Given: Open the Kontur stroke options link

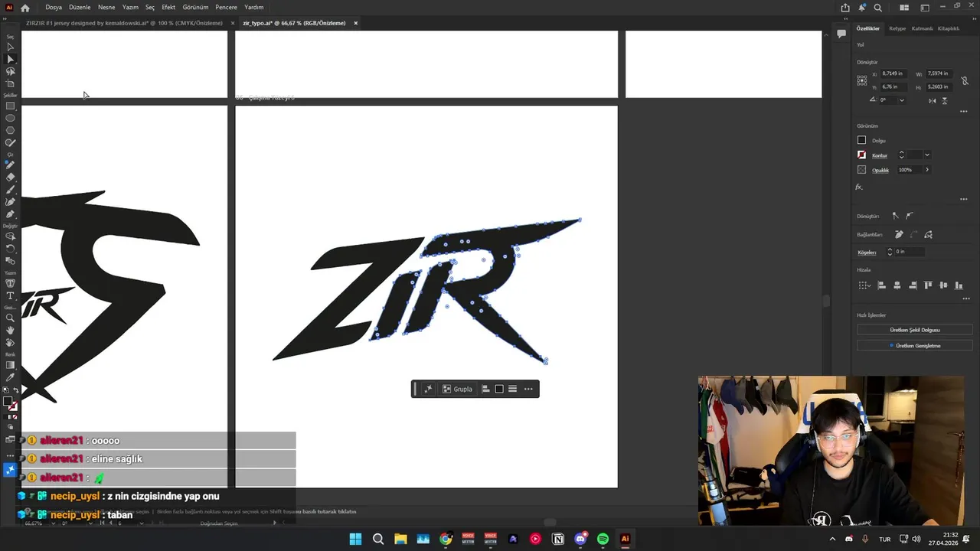Looking at the screenshot, I should [x=880, y=155].
